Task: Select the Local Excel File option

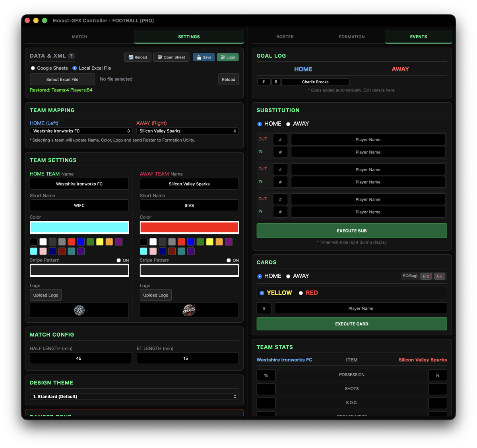Action: (x=75, y=68)
